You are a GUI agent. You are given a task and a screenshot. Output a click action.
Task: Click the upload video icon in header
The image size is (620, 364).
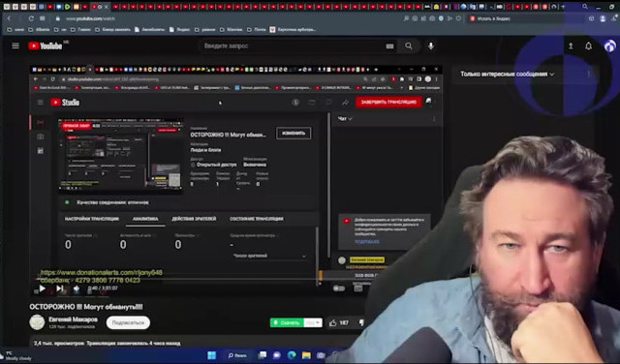tap(571, 46)
